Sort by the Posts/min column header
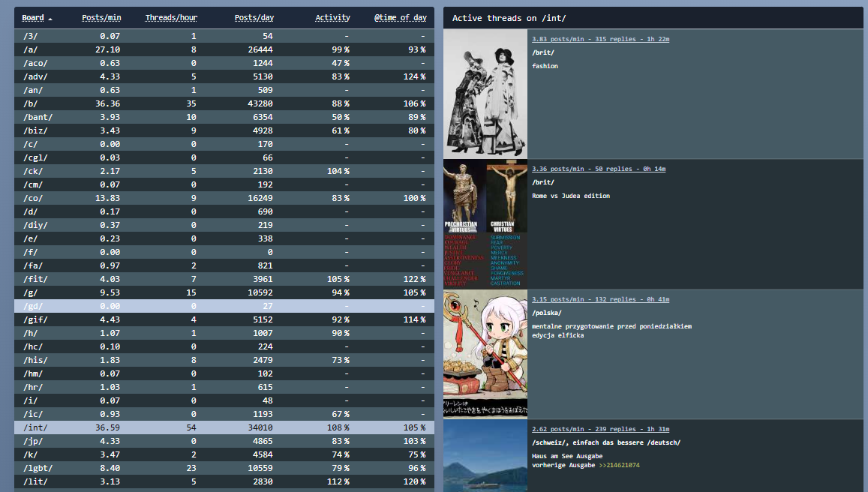Viewport: 868px width, 492px height. [101, 18]
